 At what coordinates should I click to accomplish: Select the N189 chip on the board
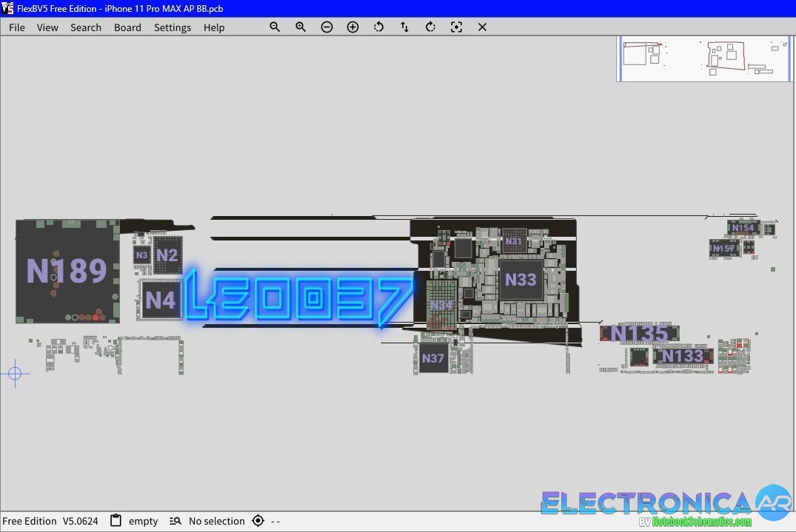tap(67, 272)
